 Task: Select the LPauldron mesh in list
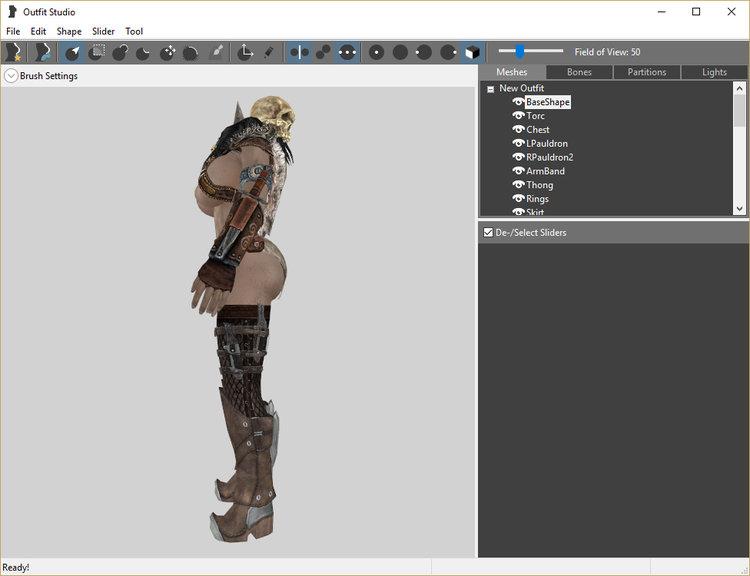[547, 144]
